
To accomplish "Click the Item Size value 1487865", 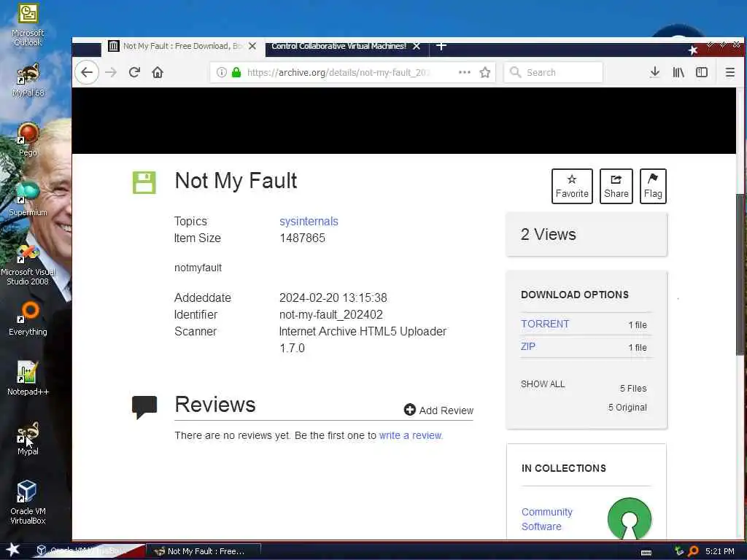I will click(x=302, y=238).
